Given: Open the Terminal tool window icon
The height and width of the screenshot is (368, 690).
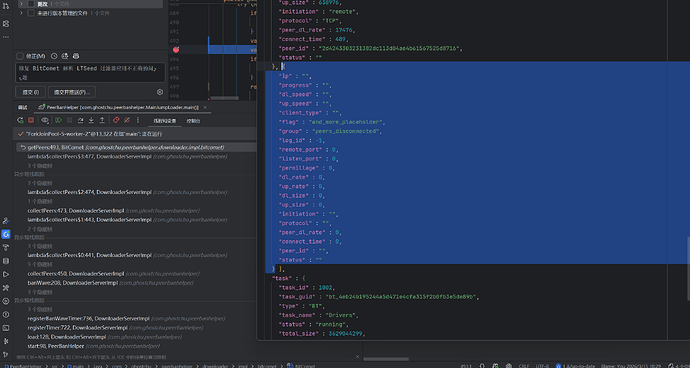Looking at the screenshot, I should (6, 328).
